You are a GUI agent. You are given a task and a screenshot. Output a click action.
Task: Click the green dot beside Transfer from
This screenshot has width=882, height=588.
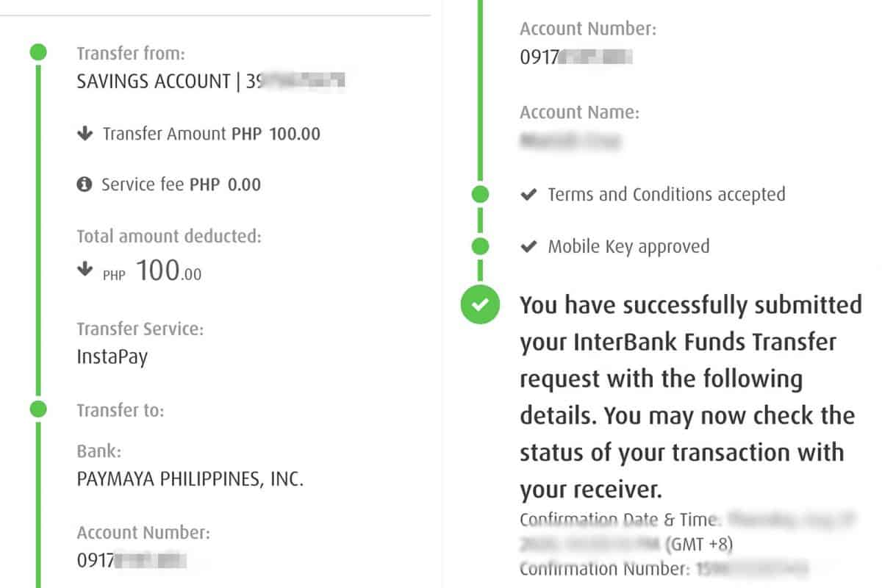(38, 53)
